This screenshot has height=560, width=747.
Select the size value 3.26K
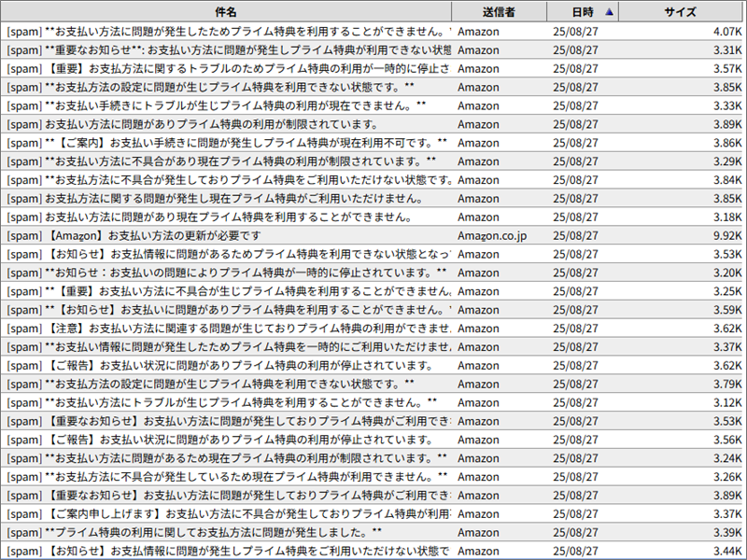727,477
